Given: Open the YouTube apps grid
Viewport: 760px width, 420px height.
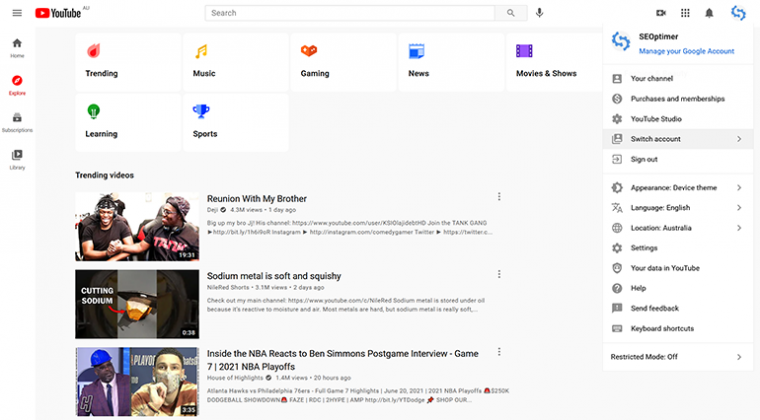Looking at the screenshot, I should pyautogui.click(x=685, y=13).
